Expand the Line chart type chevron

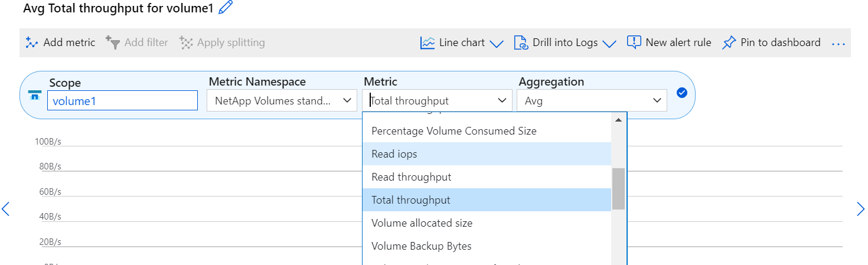coord(497,44)
